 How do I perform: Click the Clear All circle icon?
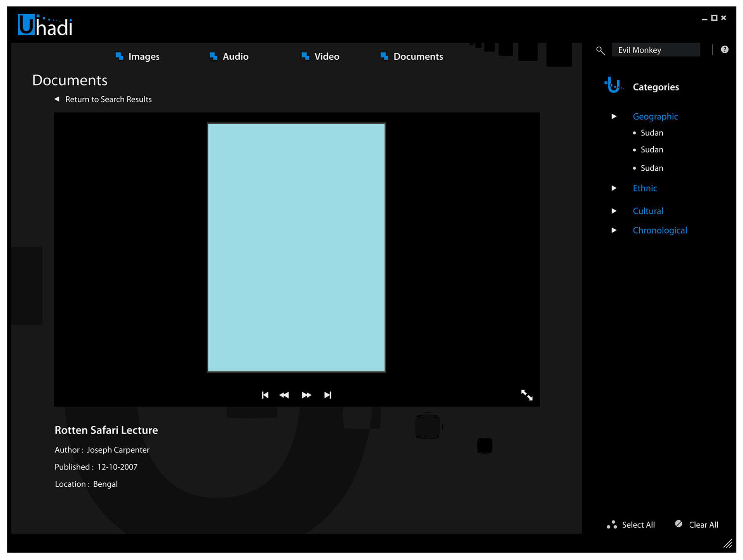pos(679,524)
